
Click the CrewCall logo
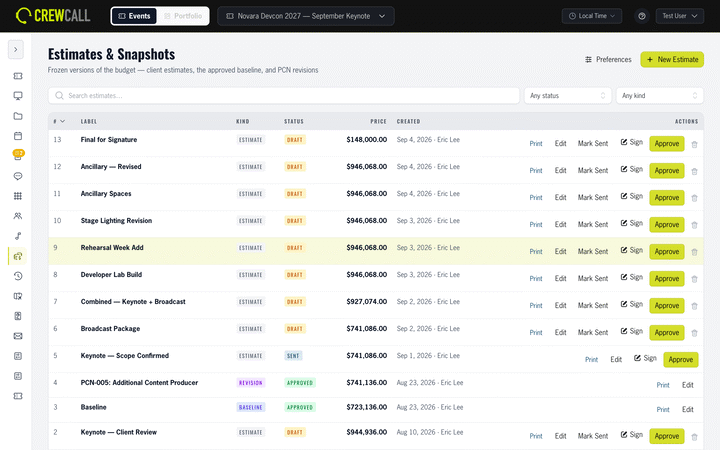coord(53,16)
